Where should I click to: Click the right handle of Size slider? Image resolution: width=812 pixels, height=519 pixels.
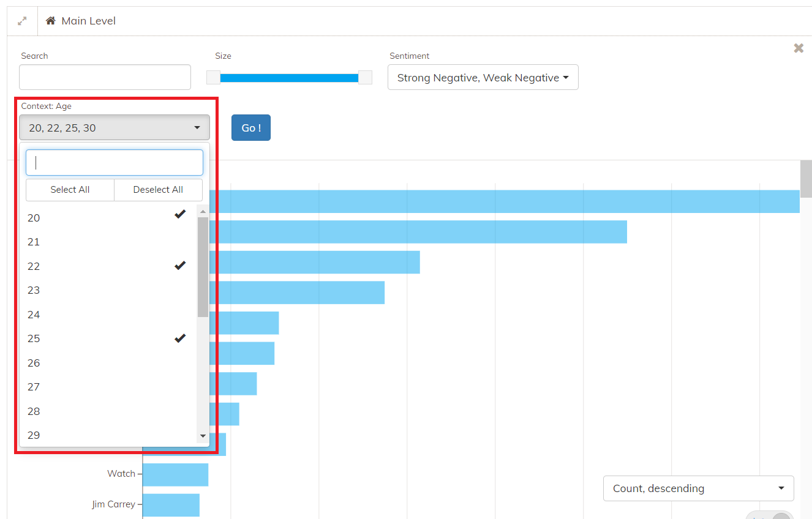pos(365,78)
